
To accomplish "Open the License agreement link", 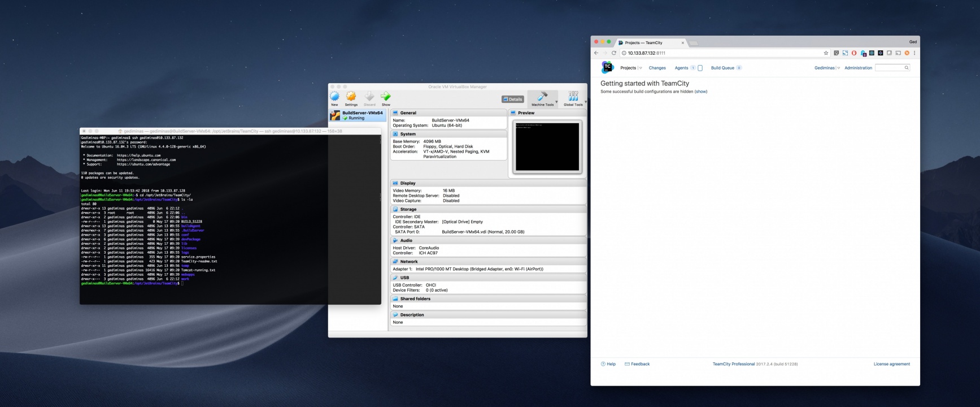I will (x=891, y=364).
